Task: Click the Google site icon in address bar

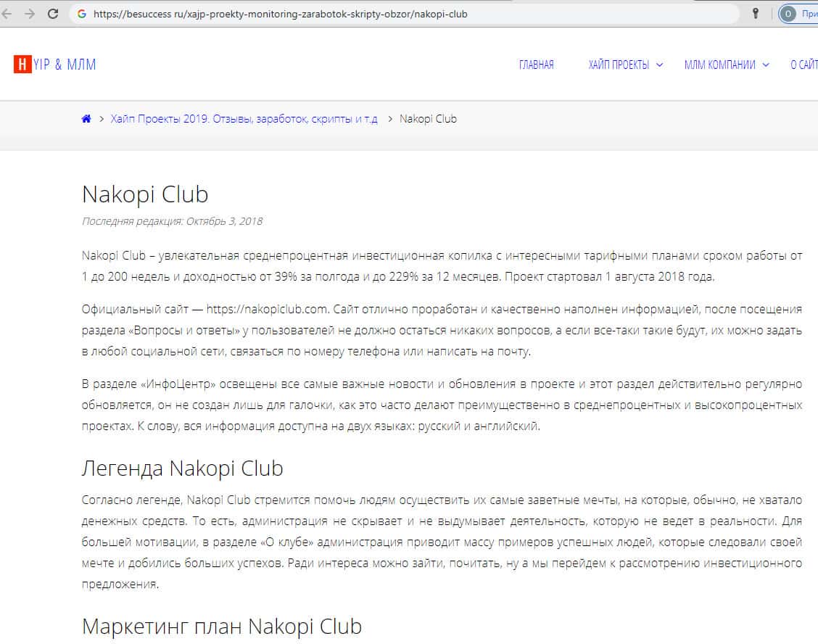Action: [82, 14]
